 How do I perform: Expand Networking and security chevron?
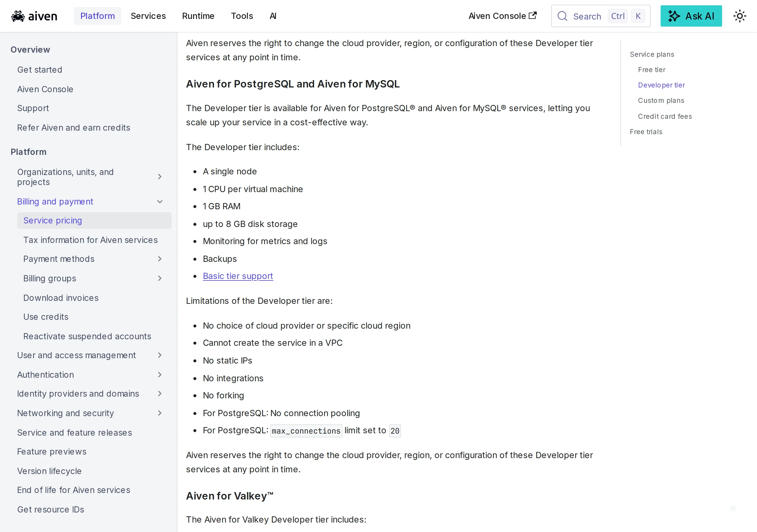coord(160,413)
